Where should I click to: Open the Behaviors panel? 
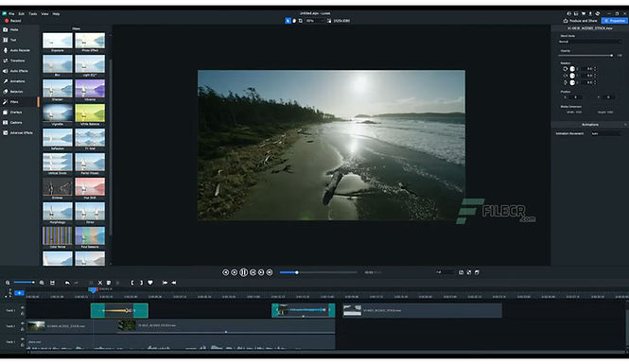coord(14,92)
